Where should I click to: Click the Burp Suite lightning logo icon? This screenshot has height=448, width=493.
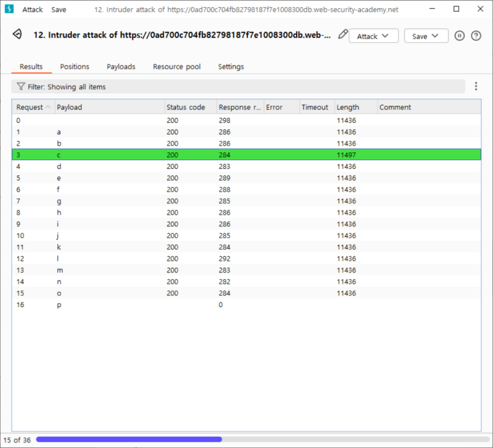point(9,9)
